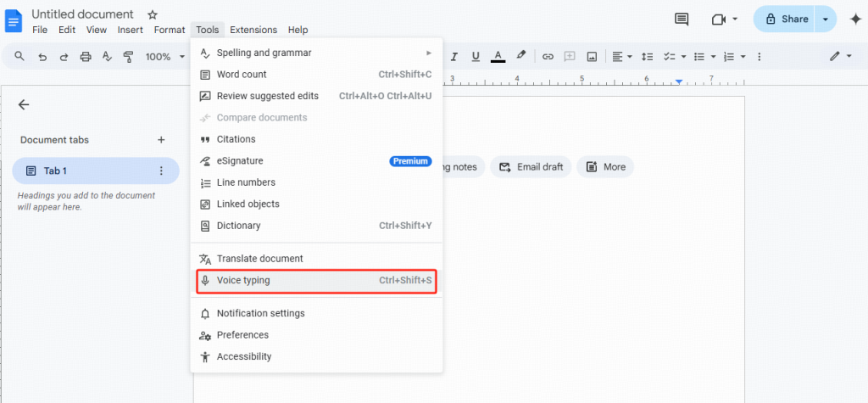Open Tab 1 options menu
The width and height of the screenshot is (868, 403).
(x=161, y=171)
